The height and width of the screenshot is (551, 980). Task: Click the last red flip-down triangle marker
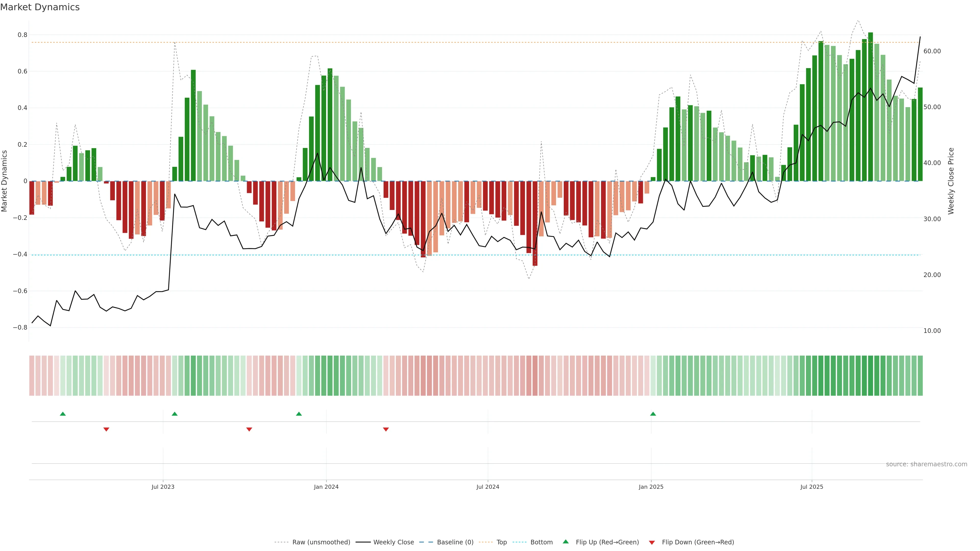point(386,429)
